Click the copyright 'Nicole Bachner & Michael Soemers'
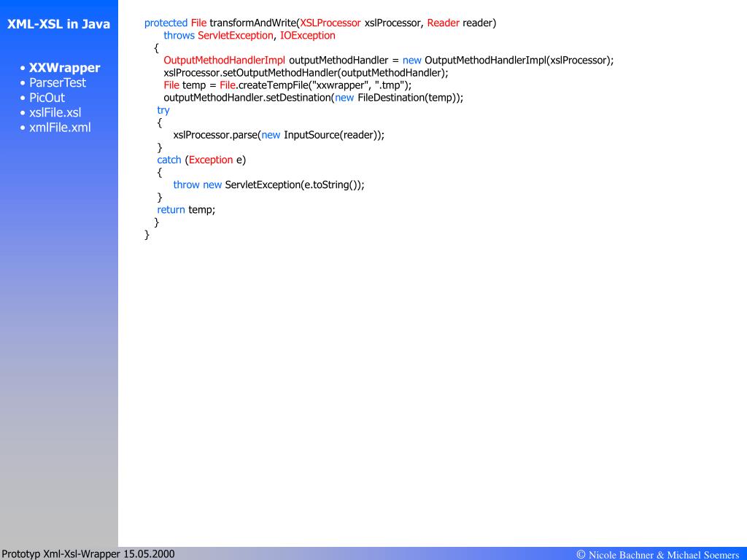The image size is (747, 560). 658,554
